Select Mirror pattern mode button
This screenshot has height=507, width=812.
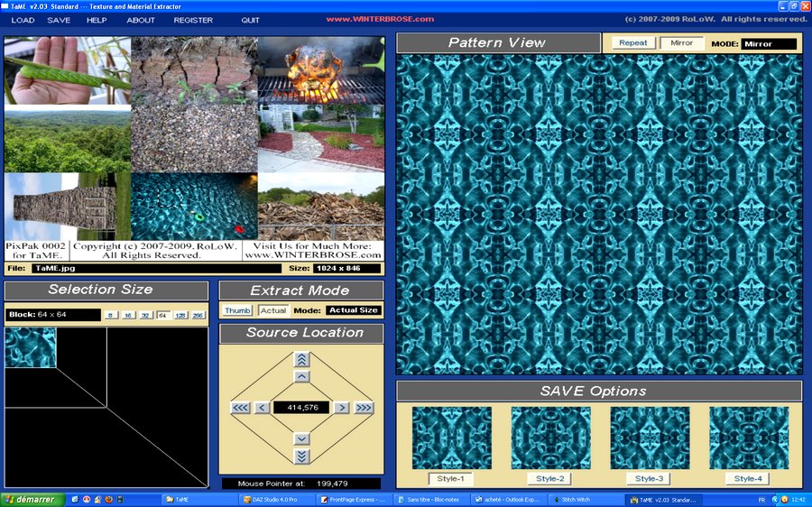[681, 43]
